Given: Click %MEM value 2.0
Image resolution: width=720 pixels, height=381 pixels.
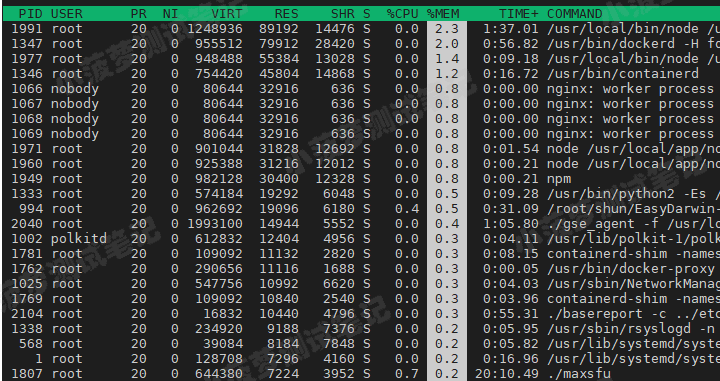Looking at the screenshot, I should tap(447, 44).
